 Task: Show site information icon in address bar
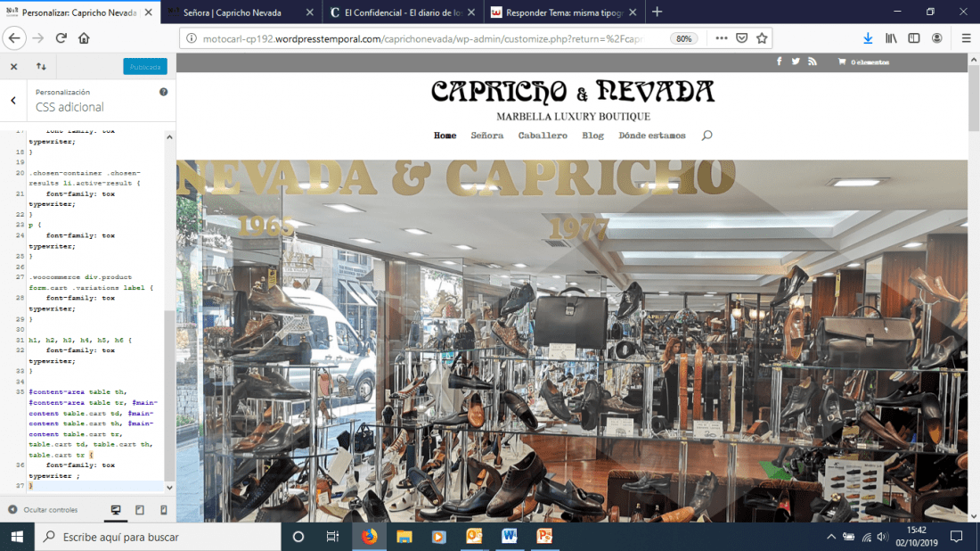(x=192, y=38)
